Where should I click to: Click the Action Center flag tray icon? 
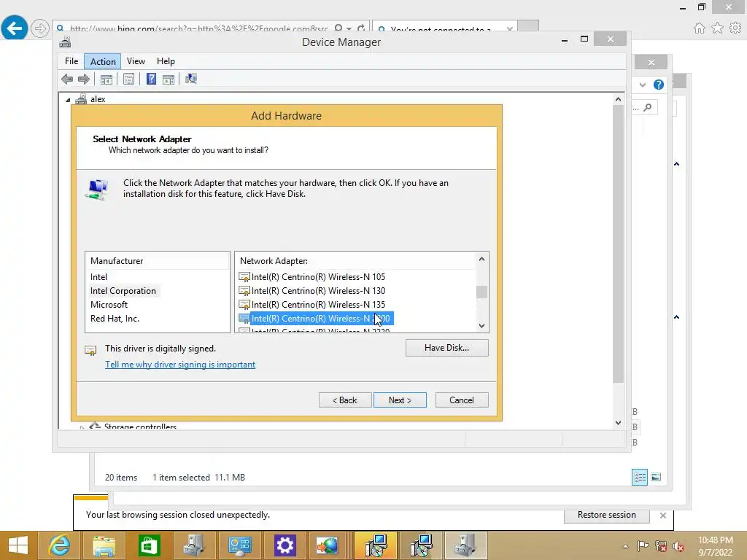pos(643,546)
